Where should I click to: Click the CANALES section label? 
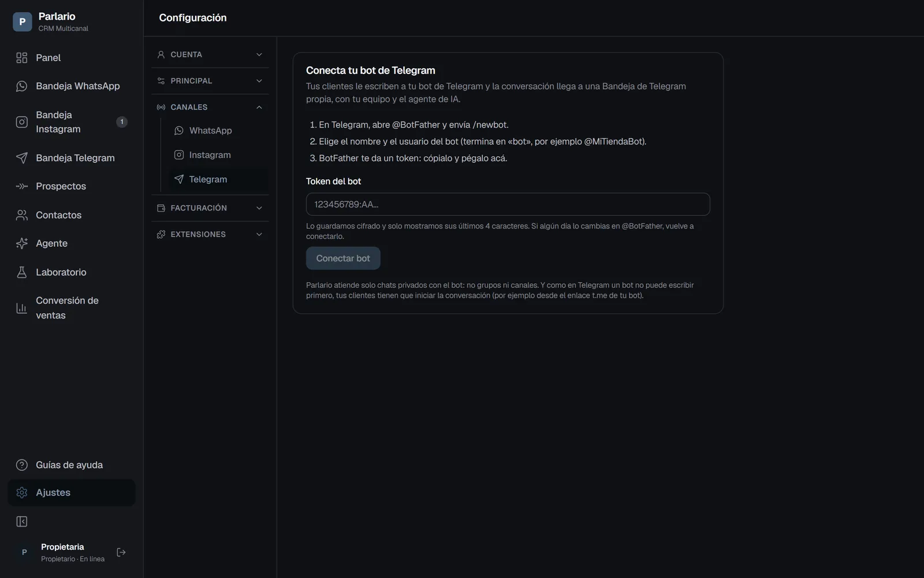coord(189,107)
